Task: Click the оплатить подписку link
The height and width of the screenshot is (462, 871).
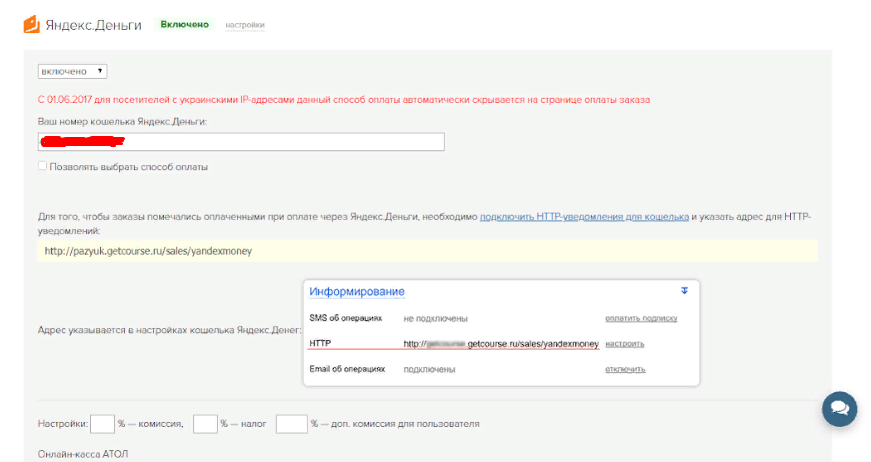Action: click(641, 318)
